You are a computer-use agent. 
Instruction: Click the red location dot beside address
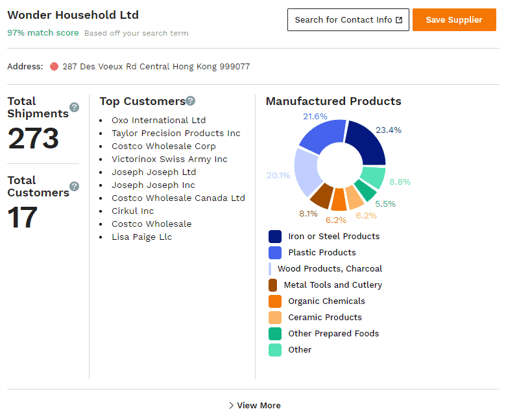(54, 66)
